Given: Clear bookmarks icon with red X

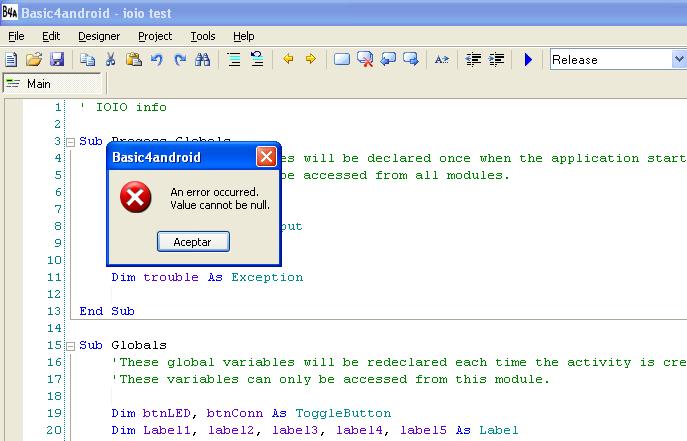Looking at the screenshot, I should tap(365, 59).
